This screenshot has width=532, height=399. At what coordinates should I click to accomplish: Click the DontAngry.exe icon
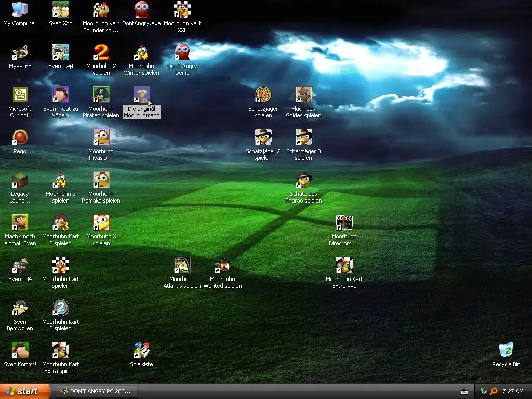[x=141, y=9]
